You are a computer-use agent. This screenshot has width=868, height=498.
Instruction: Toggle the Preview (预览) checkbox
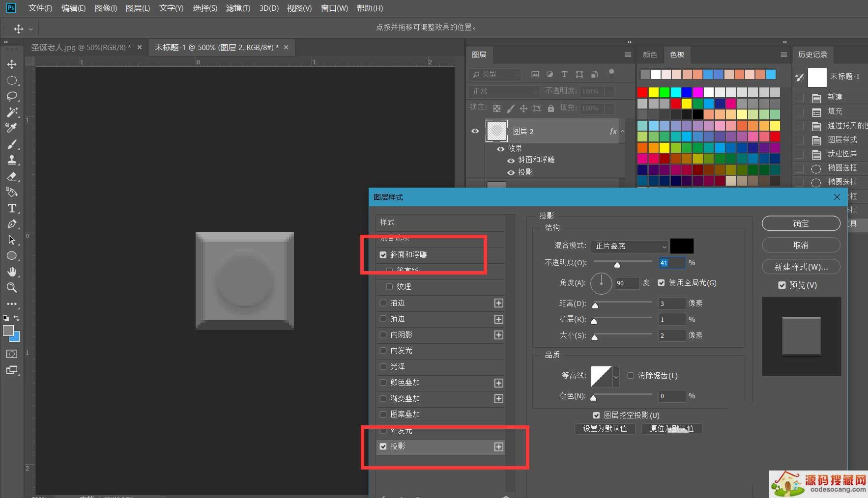tap(782, 285)
